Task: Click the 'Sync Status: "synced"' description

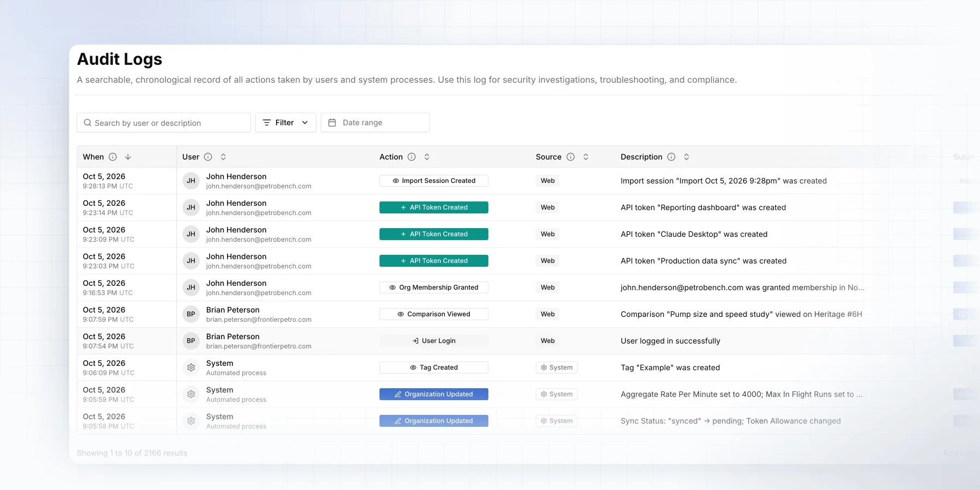Action: point(731,421)
